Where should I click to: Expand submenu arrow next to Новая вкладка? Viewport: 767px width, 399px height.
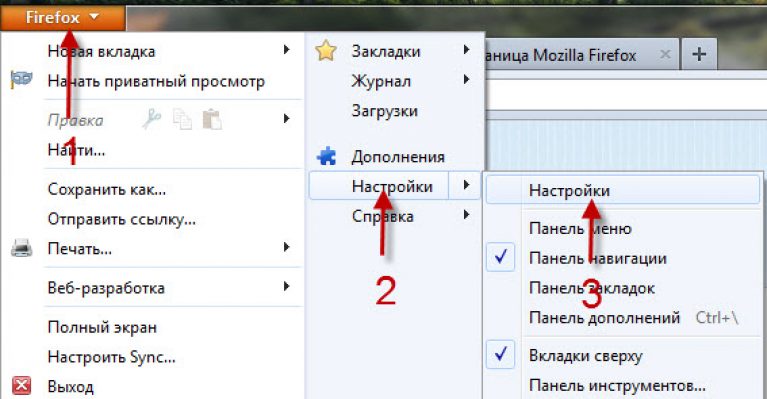coord(287,50)
